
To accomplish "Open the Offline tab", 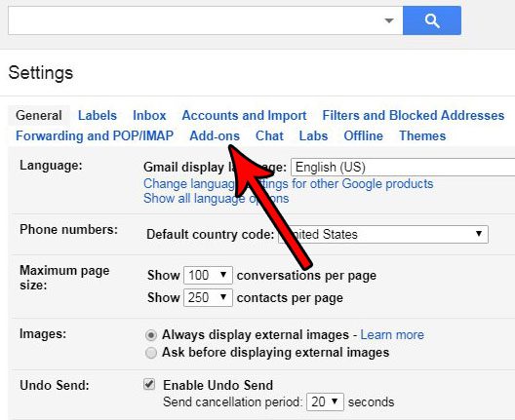I will [x=363, y=135].
